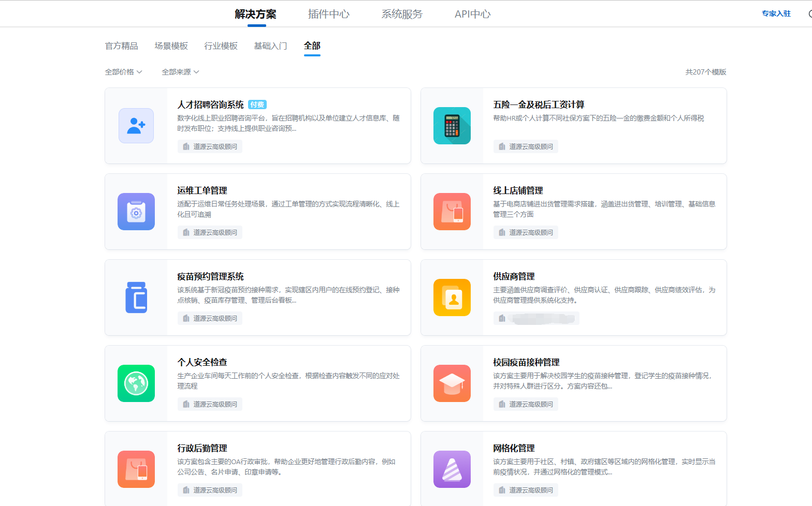Image resolution: width=812 pixels, height=506 pixels.
Task: Open the 插件中心 top tab
Action: [329, 14]
